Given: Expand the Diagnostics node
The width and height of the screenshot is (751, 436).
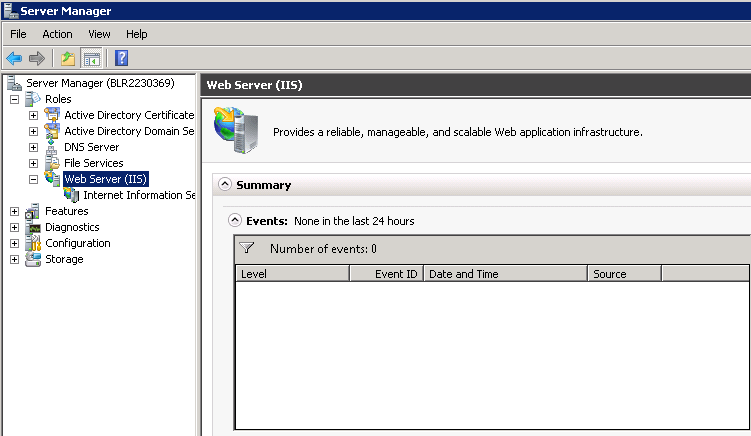Looking at the screenshot, I should click(14, 228).
